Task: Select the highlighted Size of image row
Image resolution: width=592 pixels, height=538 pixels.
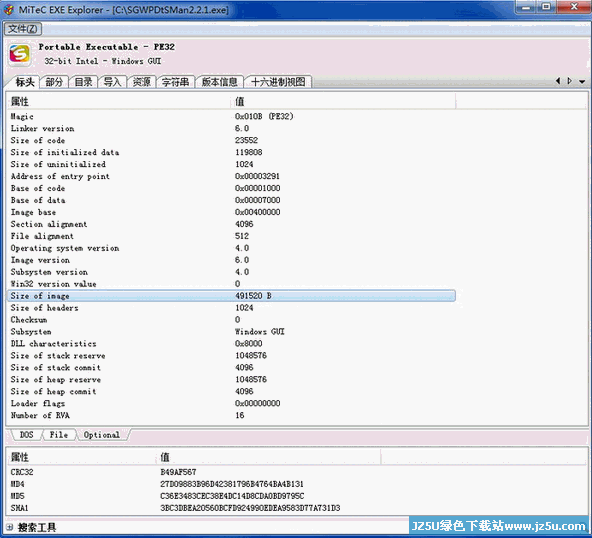Action: coord(231,296)
